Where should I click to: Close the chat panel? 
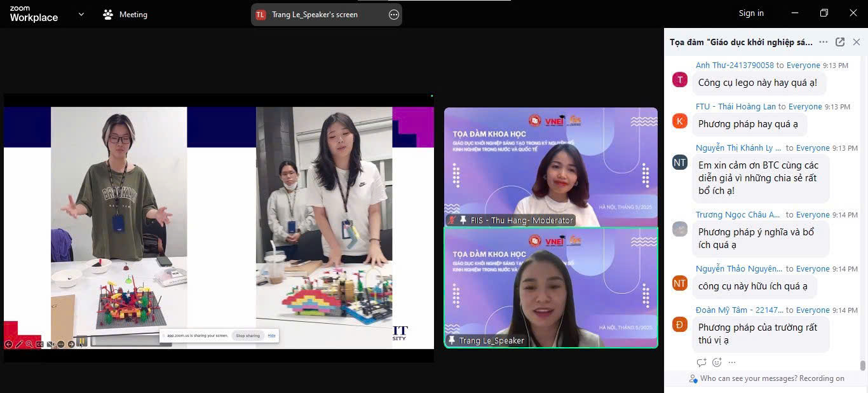tap(857, 42)
